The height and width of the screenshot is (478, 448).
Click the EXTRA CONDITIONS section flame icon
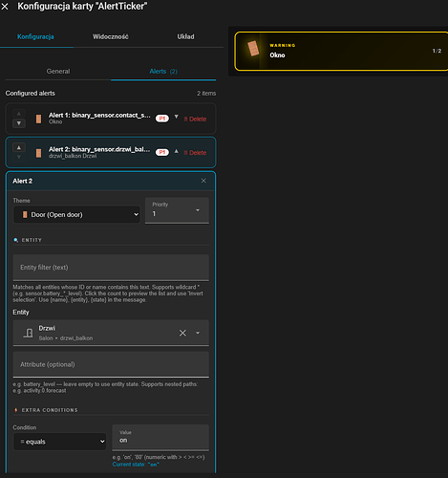(x=15, y=410)
